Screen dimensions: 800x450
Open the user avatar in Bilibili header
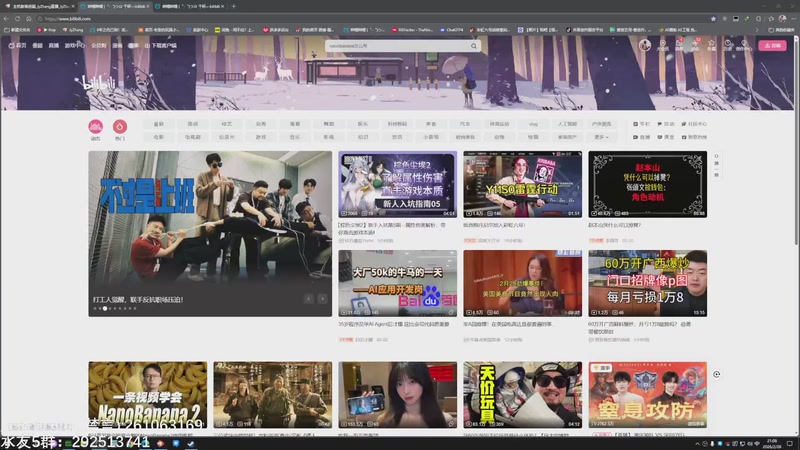click(x=645, y=45)
